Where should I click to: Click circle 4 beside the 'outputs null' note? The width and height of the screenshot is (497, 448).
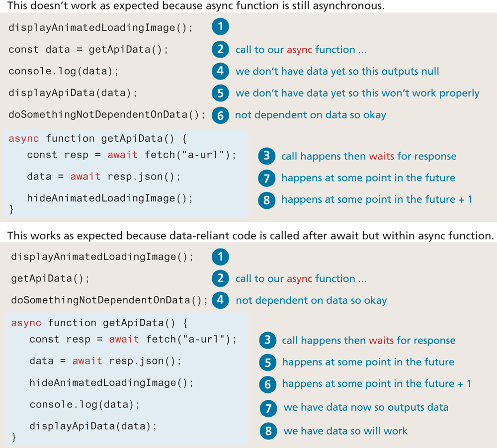click(220, 71)
